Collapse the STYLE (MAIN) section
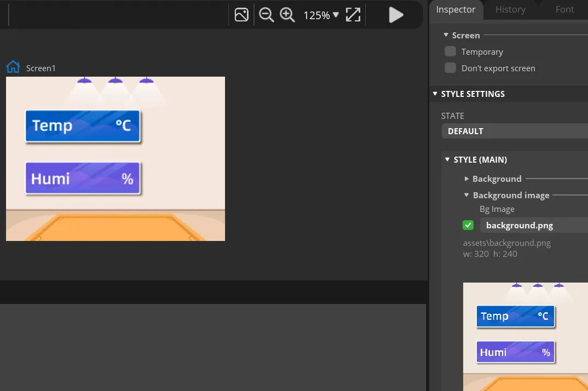Viewport: 588px width, 391px height. [x=447, y=159]
